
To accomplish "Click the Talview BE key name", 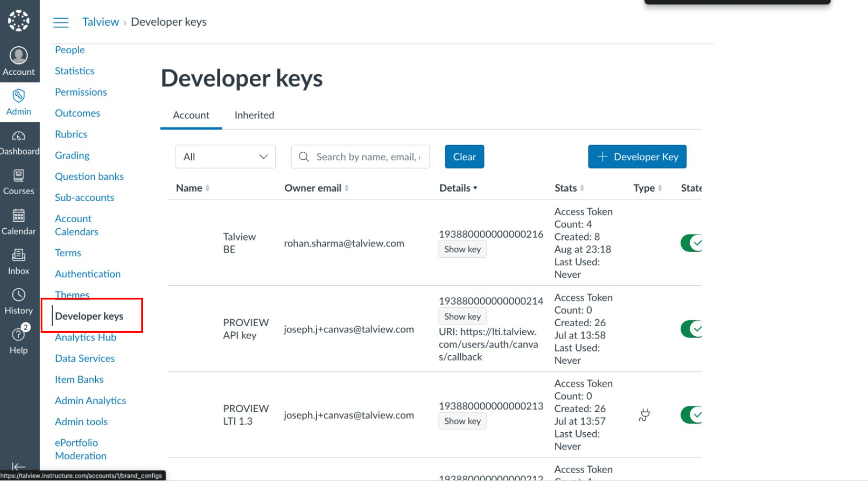I will (x=239, y=243).
